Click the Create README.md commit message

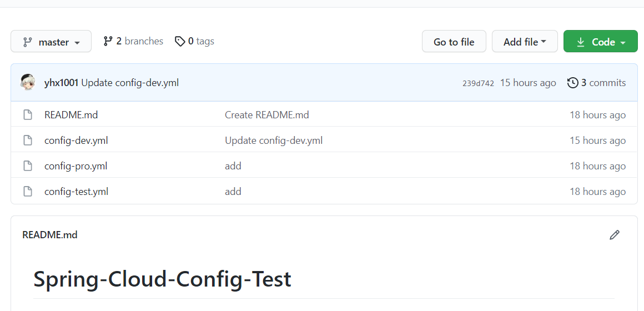[x=266, y=115]
